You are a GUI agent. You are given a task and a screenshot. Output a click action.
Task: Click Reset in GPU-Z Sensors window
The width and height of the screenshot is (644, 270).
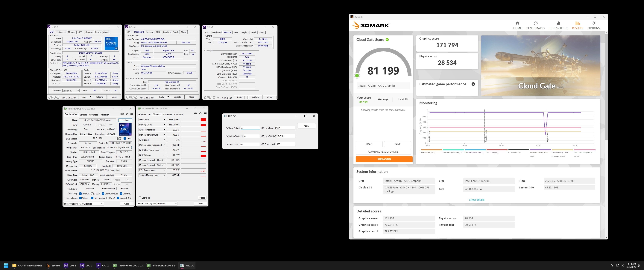pyautogui.click(x=202, y=198)
